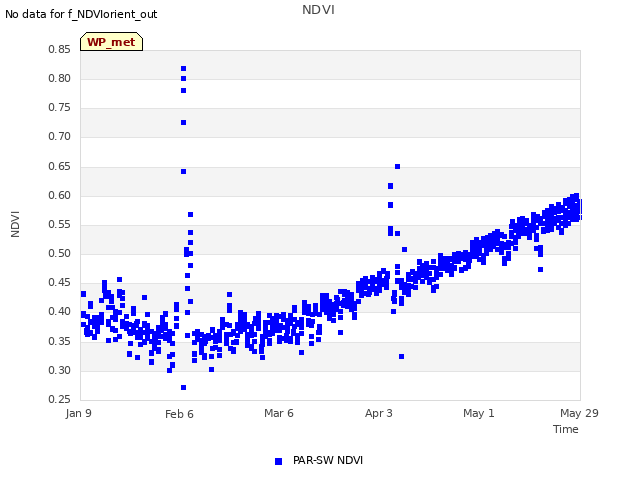This screenshot has width=640, height=480.
Task: Click the Apr 3 x-axis label
Action: click(379, 413)
